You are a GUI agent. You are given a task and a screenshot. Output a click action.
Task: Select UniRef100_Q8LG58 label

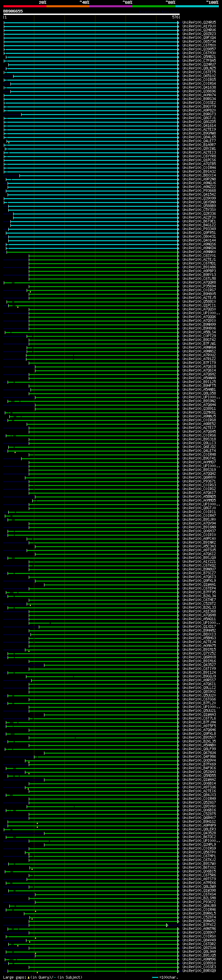[199, 394]
